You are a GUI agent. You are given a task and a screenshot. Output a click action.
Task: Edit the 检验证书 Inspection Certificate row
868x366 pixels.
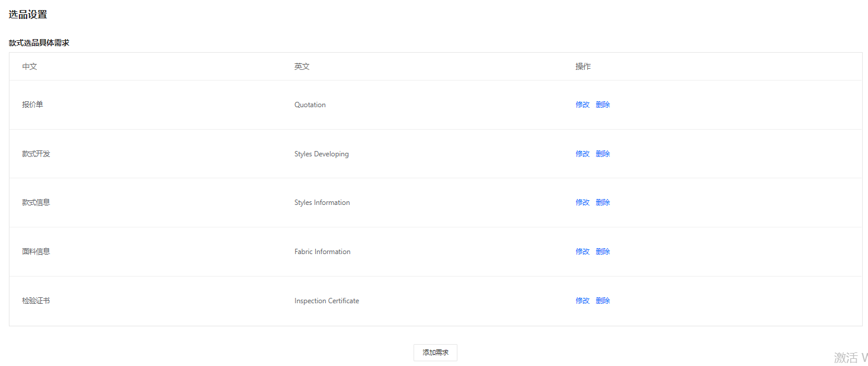click(582, 301)
